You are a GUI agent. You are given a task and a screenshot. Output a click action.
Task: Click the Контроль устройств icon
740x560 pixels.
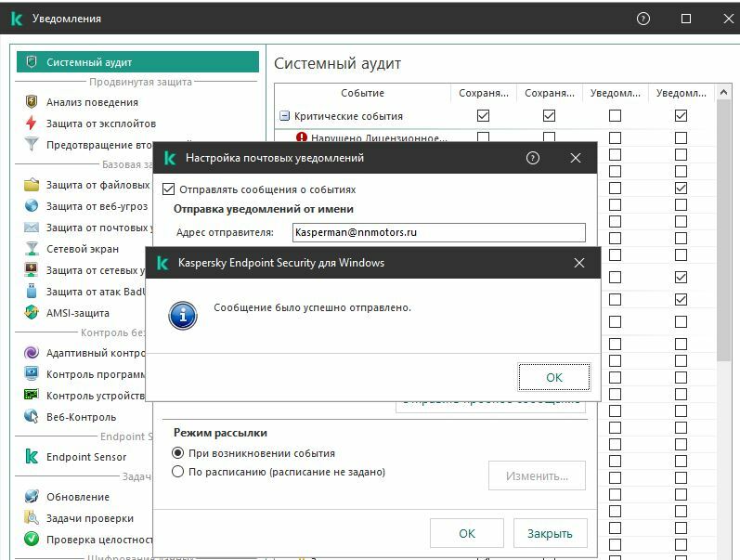pos(32,395)
